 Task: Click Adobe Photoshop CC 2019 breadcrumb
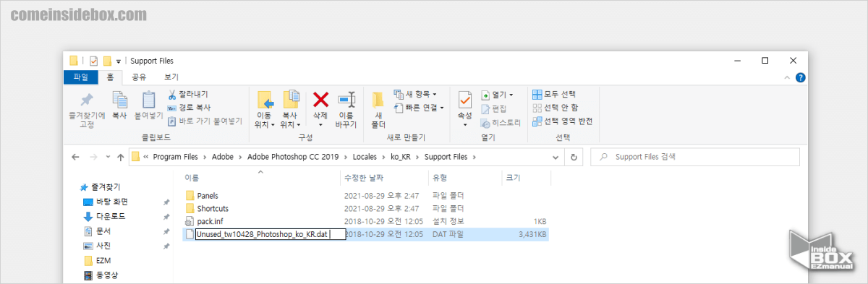[x=294, y=156]
